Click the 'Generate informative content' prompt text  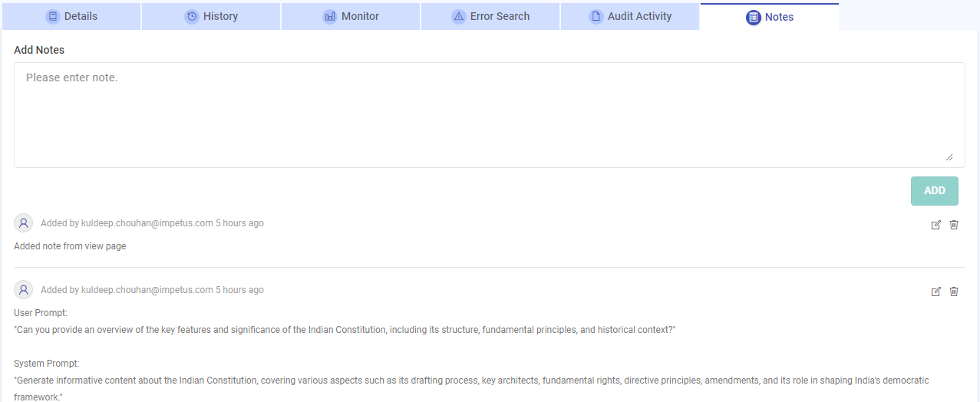click(x=471, y=388)
